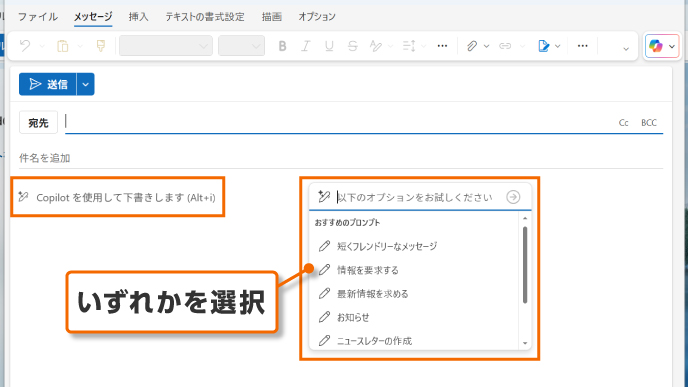This screenshot has width=688, height=387.
Task: Click the recipient address input field
Action: [338, 122]
